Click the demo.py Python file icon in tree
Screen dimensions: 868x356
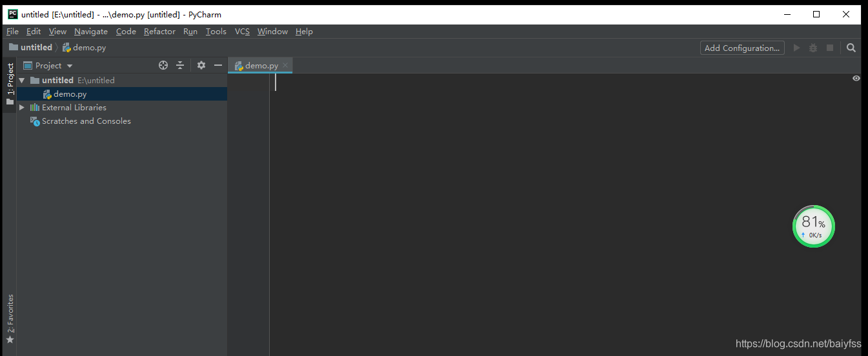coord(47,94)
